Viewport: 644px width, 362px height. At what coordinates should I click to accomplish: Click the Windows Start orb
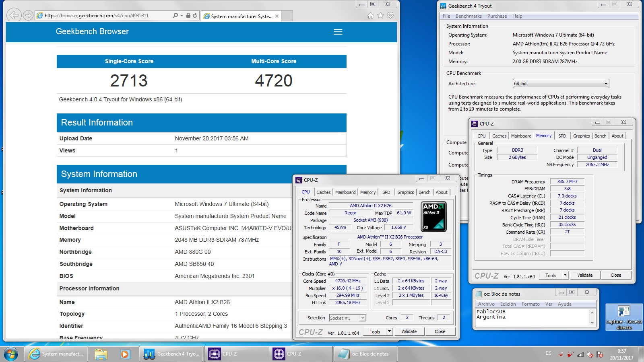[x=11, y=354]
